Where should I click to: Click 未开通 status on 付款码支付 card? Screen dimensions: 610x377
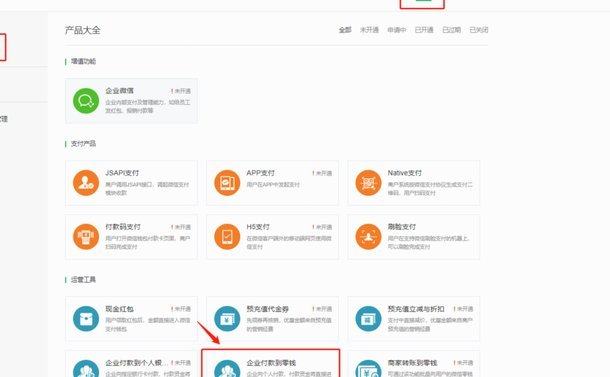coord(181,227)
